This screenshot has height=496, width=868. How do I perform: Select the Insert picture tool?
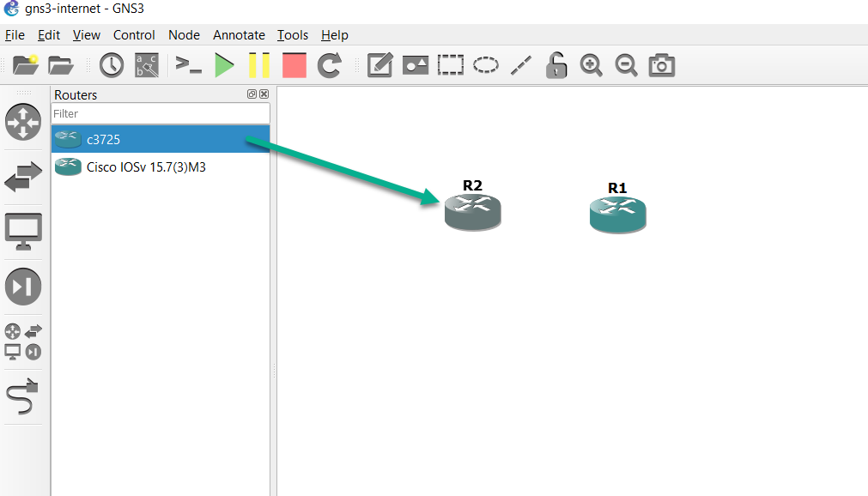[x=416, y=65]
